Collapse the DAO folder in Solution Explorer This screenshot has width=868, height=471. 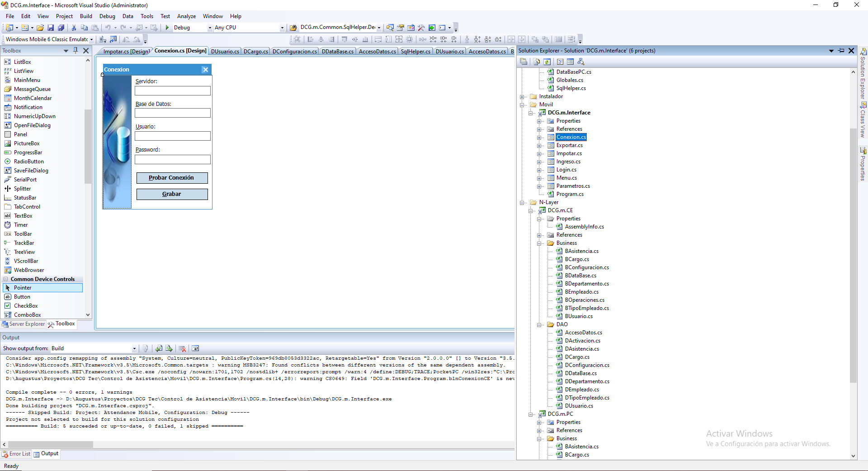pyautogui.click(x=539, y=325)
